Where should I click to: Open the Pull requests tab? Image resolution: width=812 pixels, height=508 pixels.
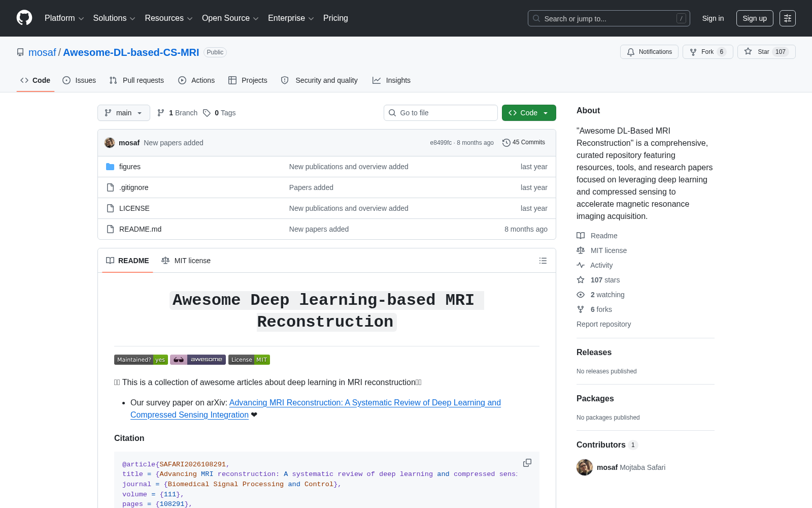click(x=137, y=80)
